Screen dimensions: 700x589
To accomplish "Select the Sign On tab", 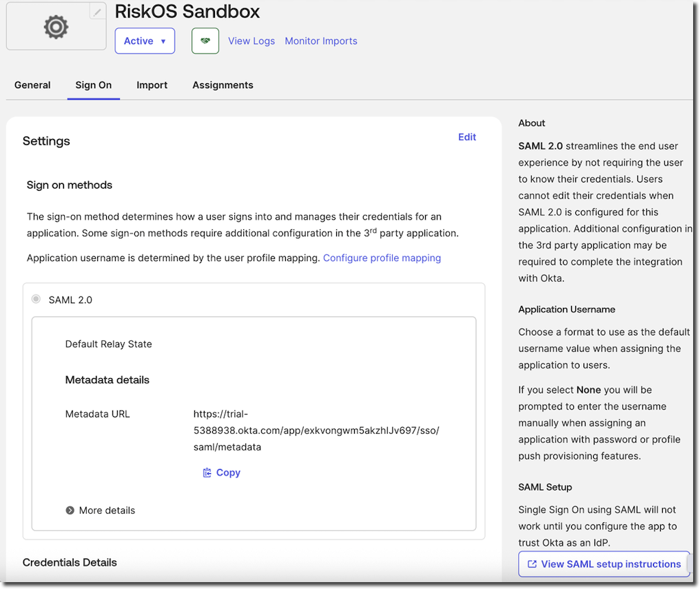I will [93, 85].
